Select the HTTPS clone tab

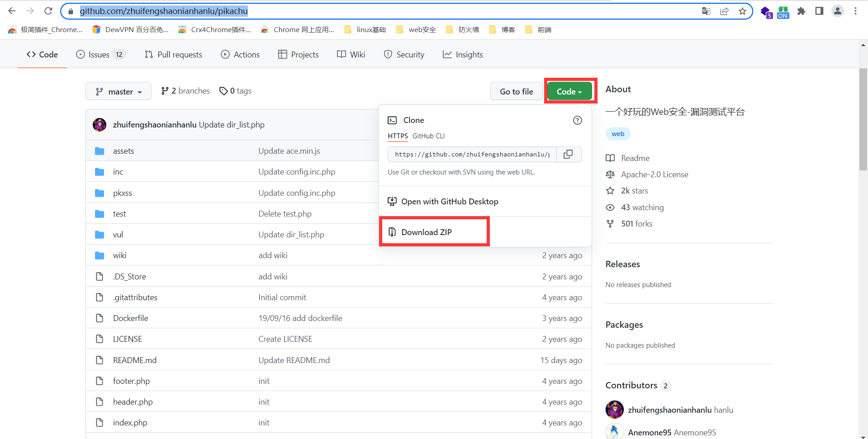[x=398, y=136]
